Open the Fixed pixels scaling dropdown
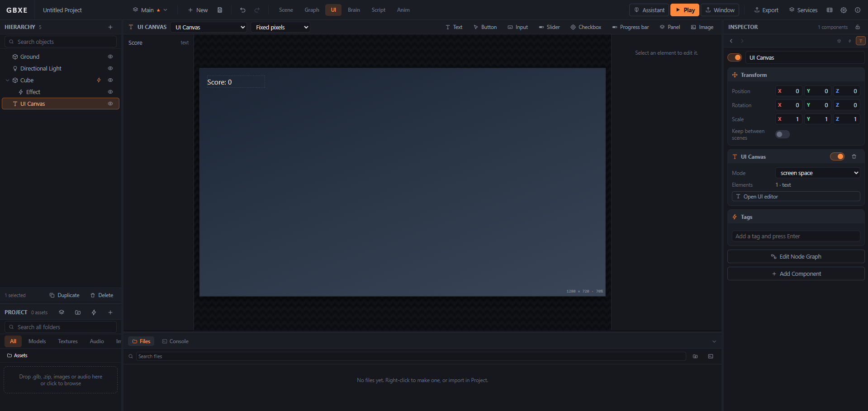 point(280,27)
